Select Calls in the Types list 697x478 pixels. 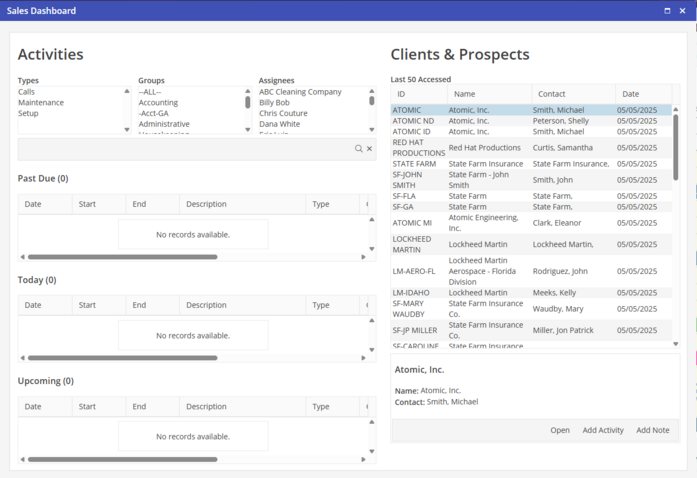[x=27, y=92]
